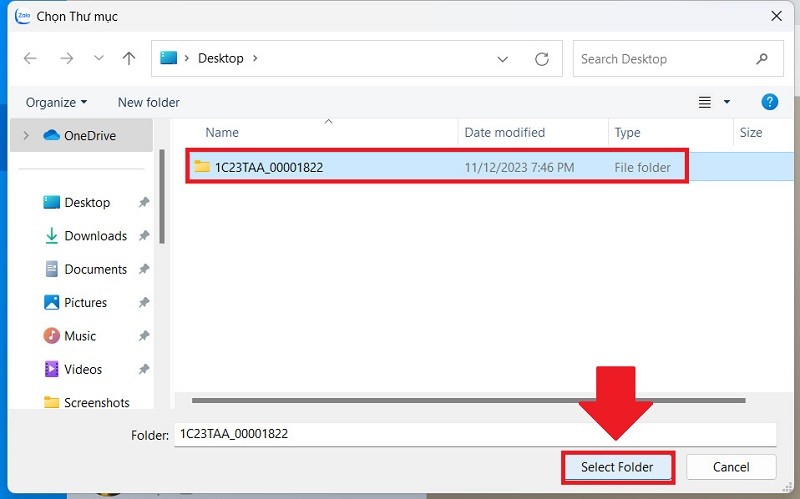800x499 pixels.
Task: Click the Back navigation arrow
Action: 30,59
